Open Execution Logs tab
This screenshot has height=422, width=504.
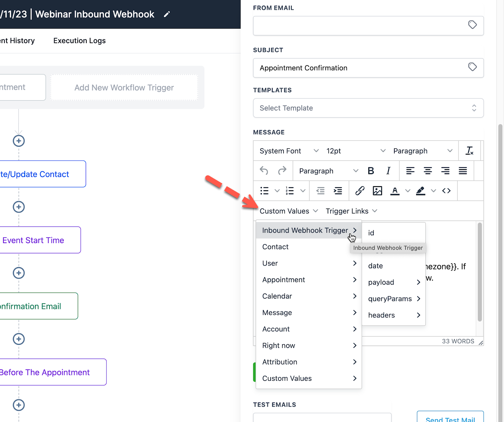pos(79,41)
